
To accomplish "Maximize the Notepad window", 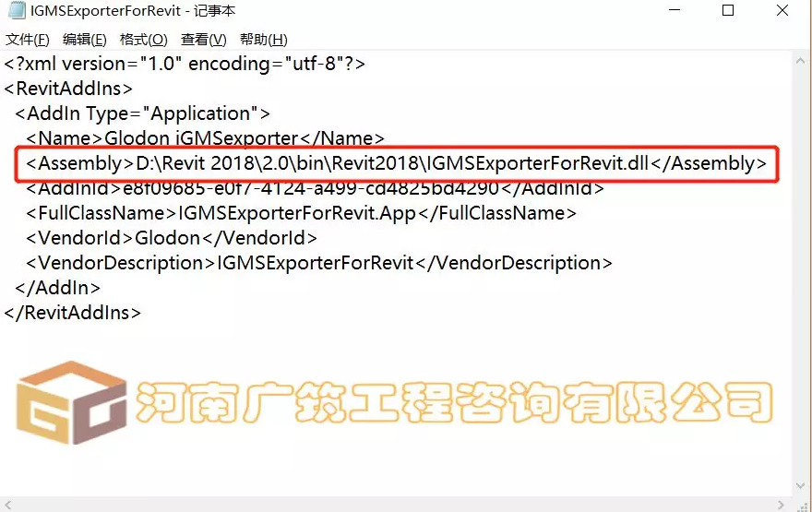I will point(728,10).
